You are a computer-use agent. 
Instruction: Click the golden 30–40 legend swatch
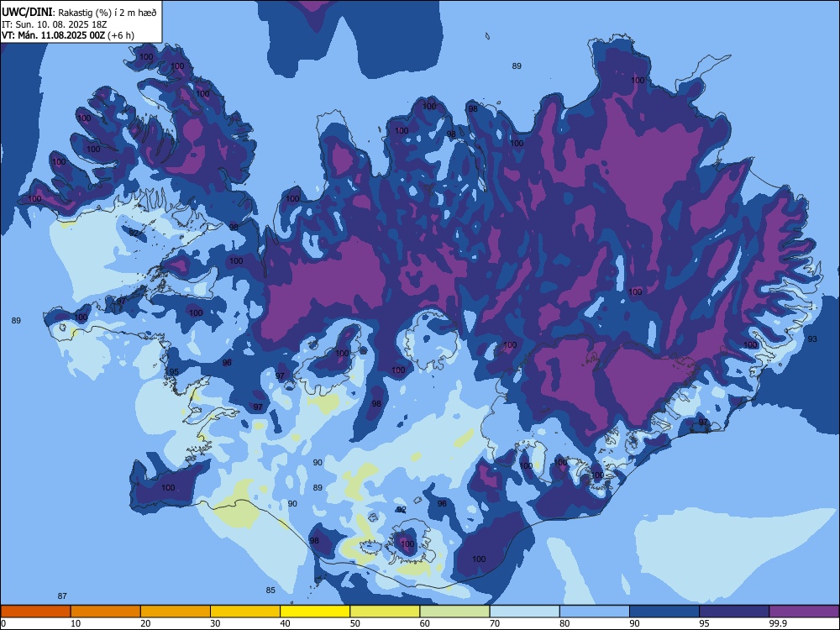(x=245, y=612)
